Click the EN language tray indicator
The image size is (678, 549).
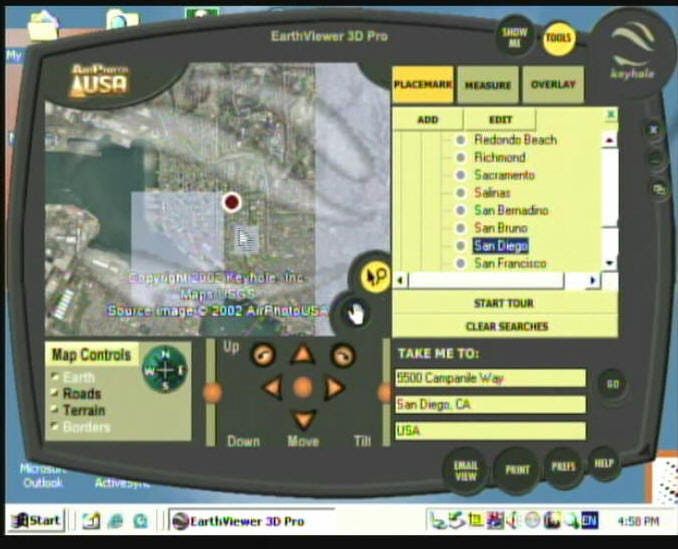[589, 520]
